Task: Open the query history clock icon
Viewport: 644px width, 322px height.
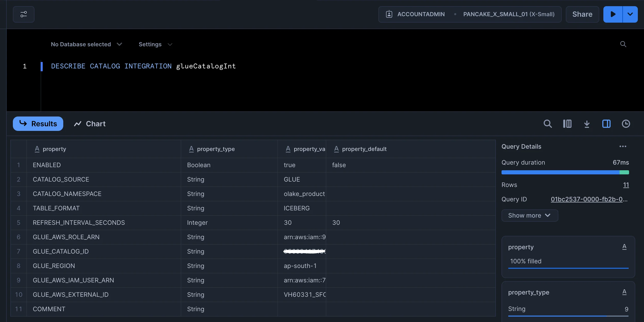Action: (626, 124)
